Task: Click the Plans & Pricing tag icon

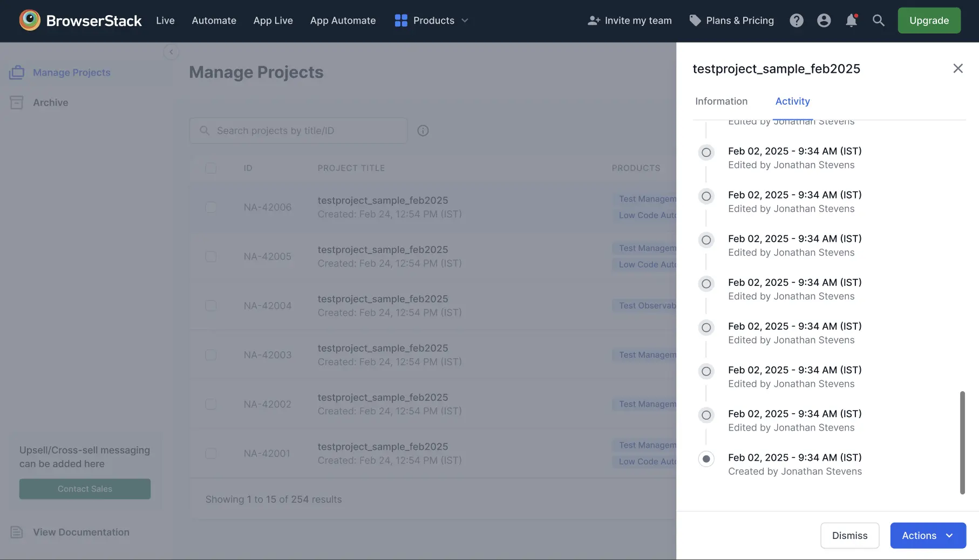Action: [x=695, y=21]
